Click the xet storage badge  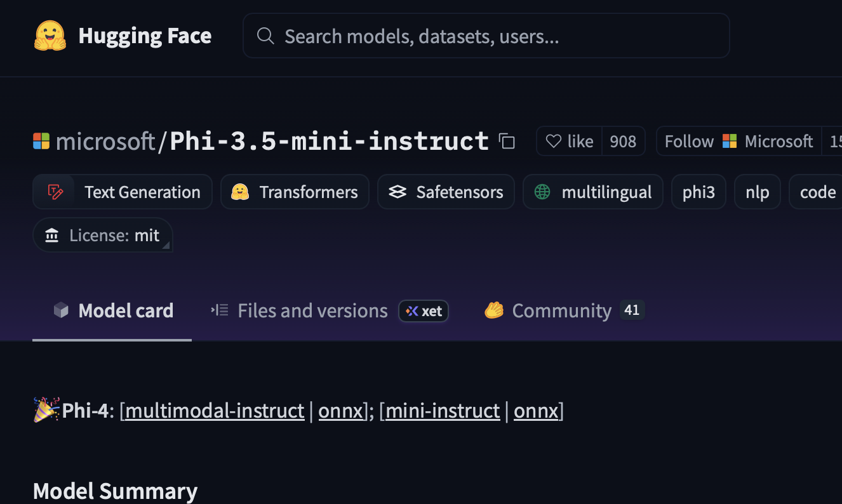pyautogui.click(x=424, y=311)
